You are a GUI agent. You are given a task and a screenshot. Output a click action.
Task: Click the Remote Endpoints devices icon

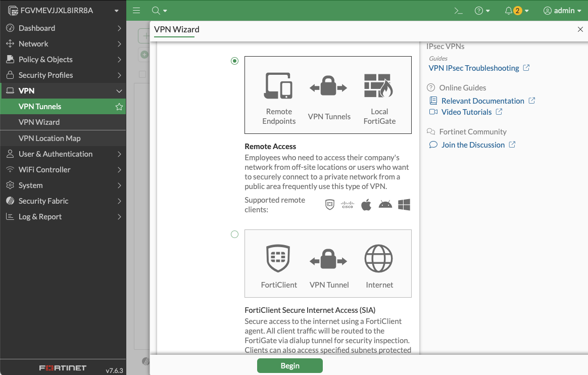pyautogui.click(x=278, y=85)
